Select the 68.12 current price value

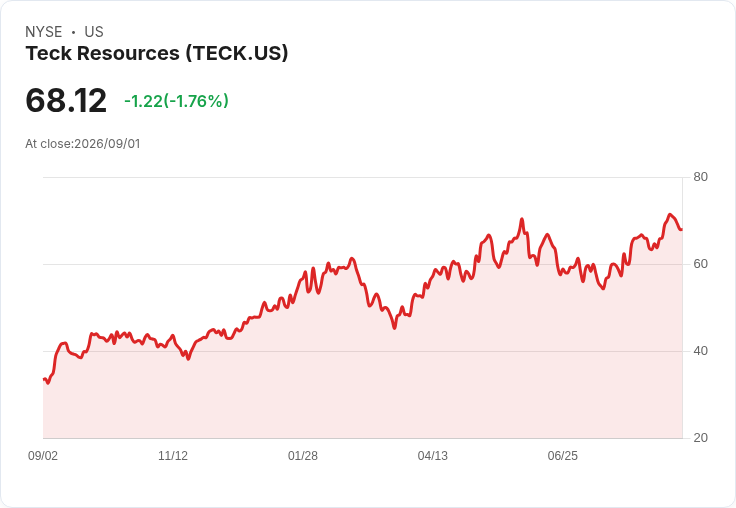click(66, 100)
